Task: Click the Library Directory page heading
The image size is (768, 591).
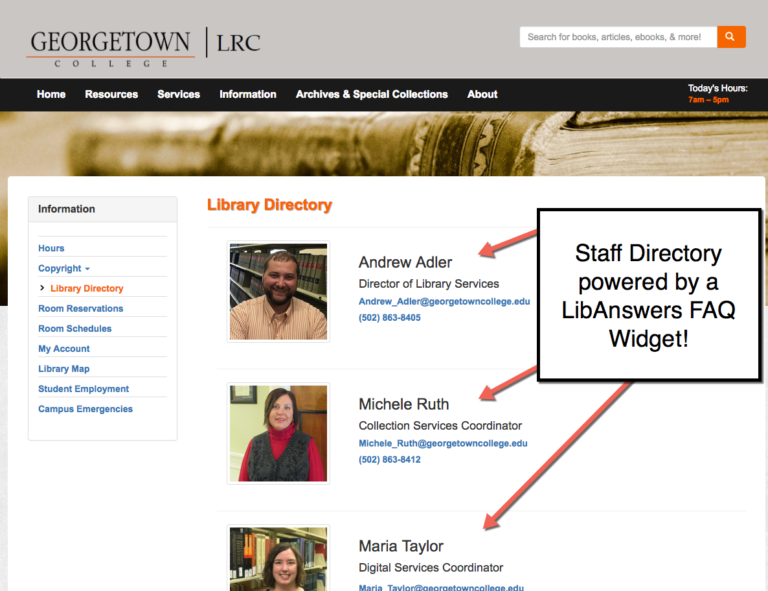Action: [x=269, y=205]
